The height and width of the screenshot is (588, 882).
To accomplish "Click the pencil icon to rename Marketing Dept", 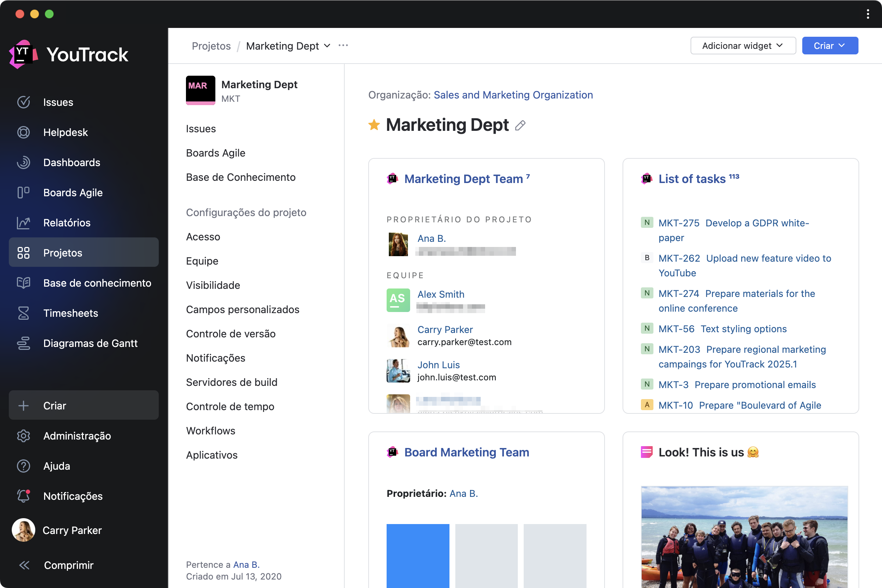I will pyautogui.click(x=520, y=125).
